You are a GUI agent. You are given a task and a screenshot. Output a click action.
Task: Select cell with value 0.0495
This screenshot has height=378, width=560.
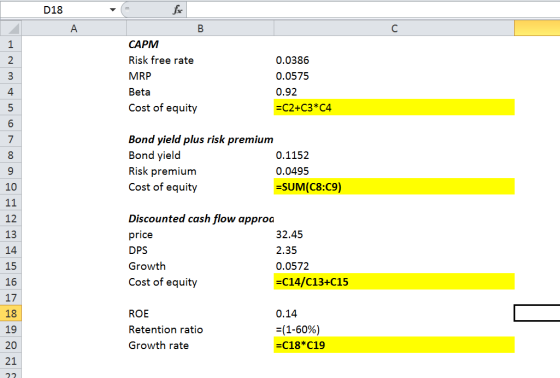pos(394,171)
